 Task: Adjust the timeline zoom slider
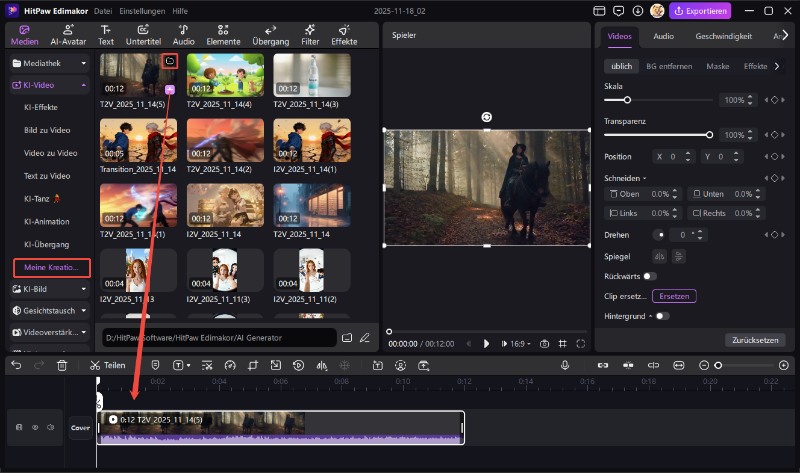[x=745, y=365]
